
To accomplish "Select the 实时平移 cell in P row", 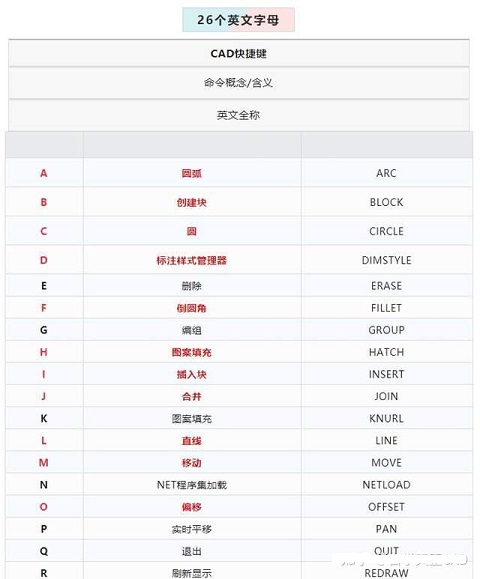I will point(192,529).
